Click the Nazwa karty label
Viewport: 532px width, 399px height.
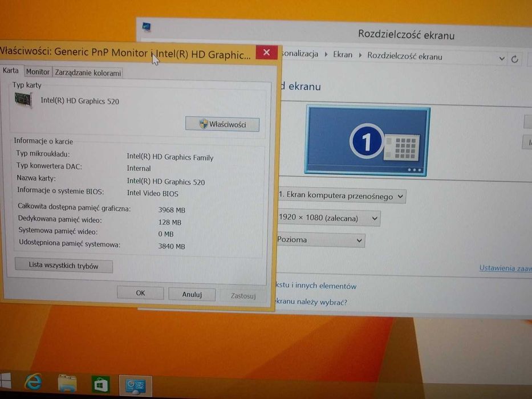36,178
